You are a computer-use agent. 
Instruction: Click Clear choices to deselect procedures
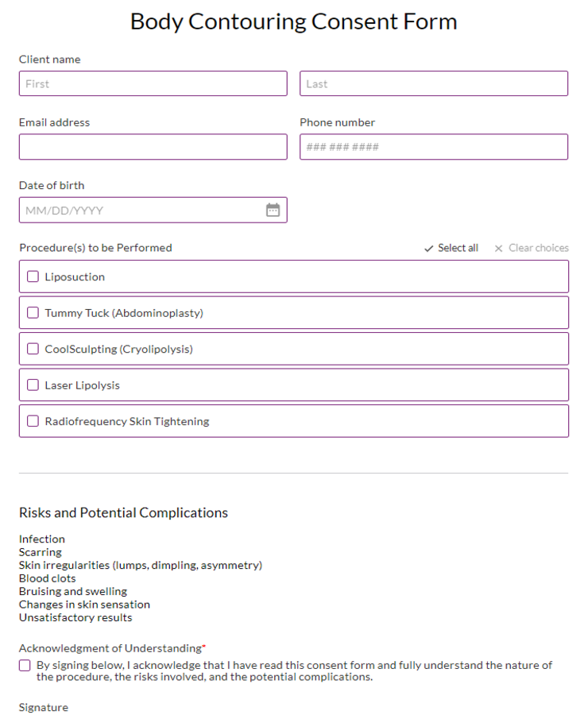pos(536,248)
